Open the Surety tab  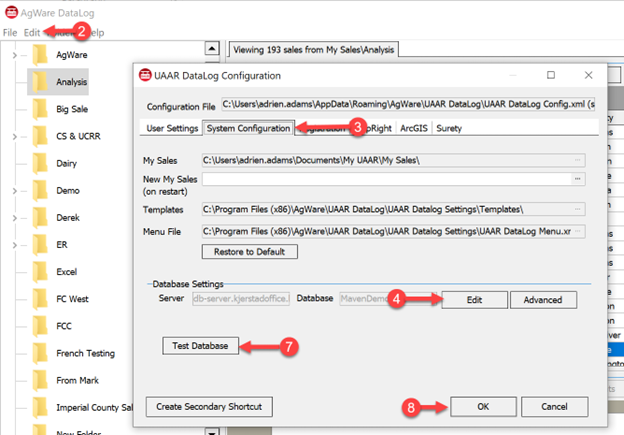pos(449,128)
